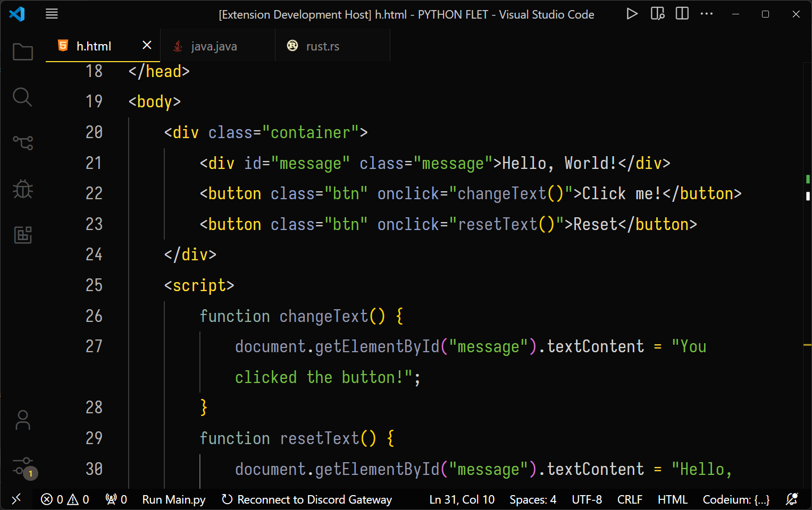Click function resetText declaration
The height and width of the screenshot is (510, 812).
pyautogui.click(x=297, y=438)
